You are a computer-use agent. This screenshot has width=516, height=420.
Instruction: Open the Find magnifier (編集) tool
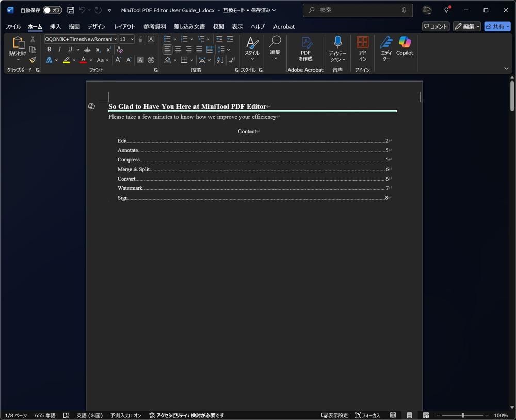pyautogui.click(x=275, y=48)
